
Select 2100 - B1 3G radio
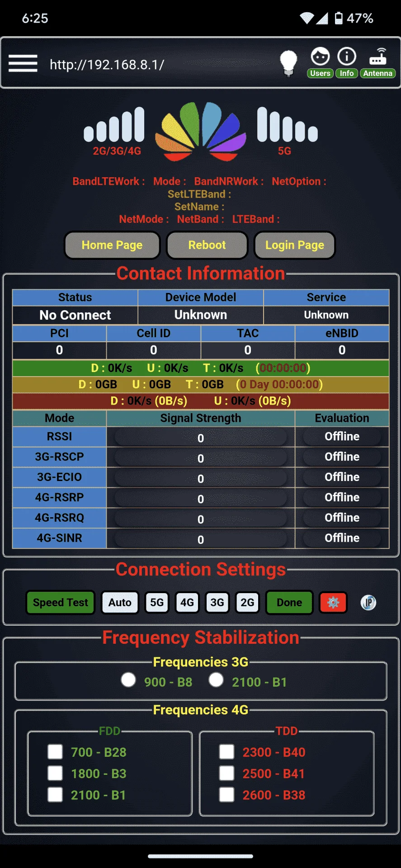(x=216, y=680)
